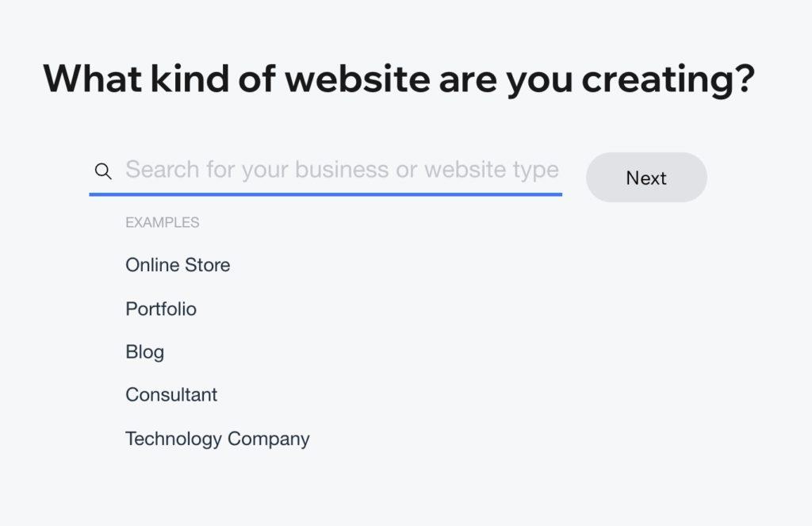Choose Portfolio from the examples list

click(x=161, y=309)
